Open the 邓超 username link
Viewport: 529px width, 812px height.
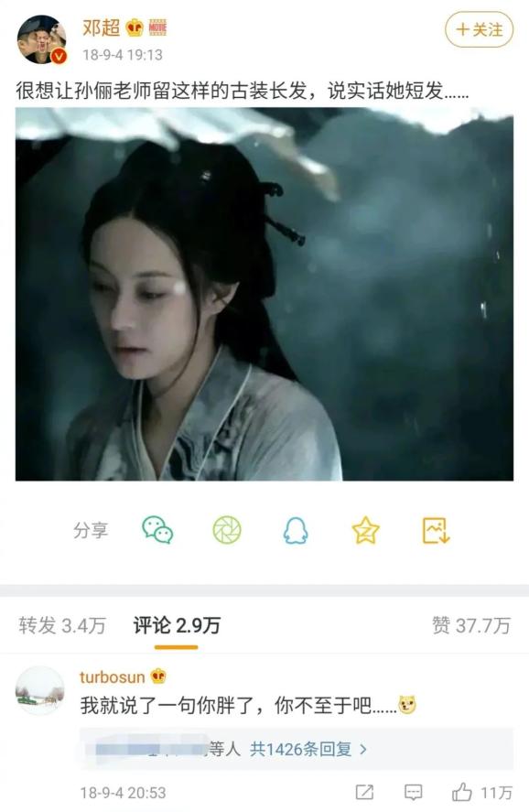pyautogui.click(x=101, y=27)
